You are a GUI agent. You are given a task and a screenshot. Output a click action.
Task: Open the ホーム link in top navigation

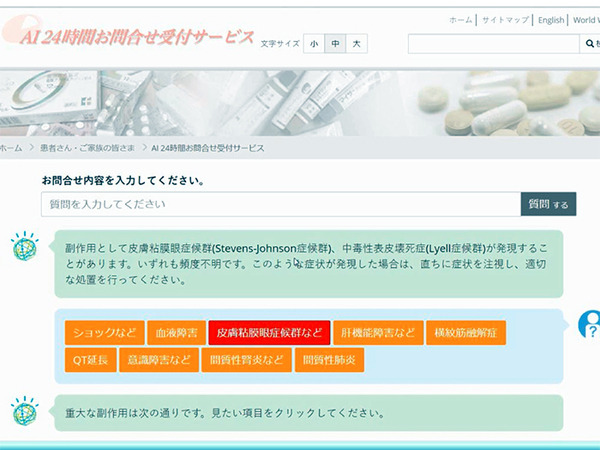[x=460, y=19]
